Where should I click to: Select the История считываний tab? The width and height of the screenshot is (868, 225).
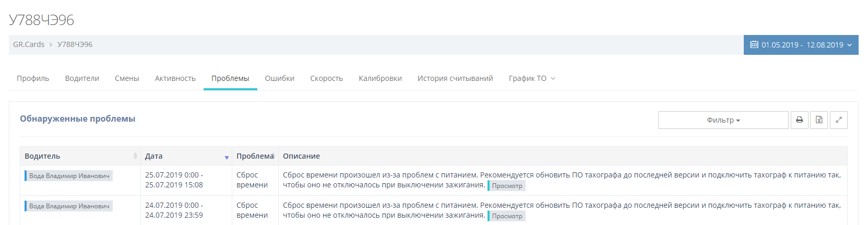click(455, 78)
